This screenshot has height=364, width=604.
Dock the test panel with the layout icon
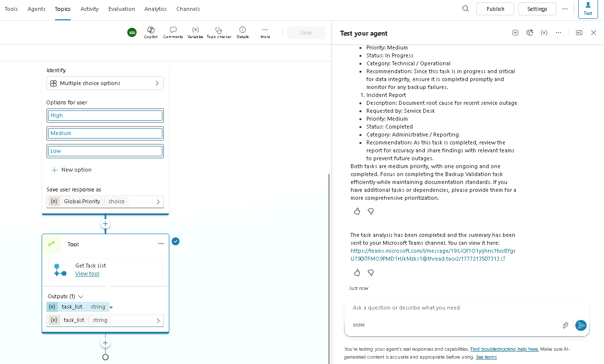[579, 33]
